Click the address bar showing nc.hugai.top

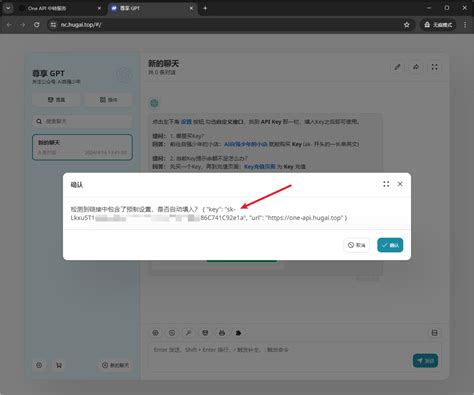230,25
